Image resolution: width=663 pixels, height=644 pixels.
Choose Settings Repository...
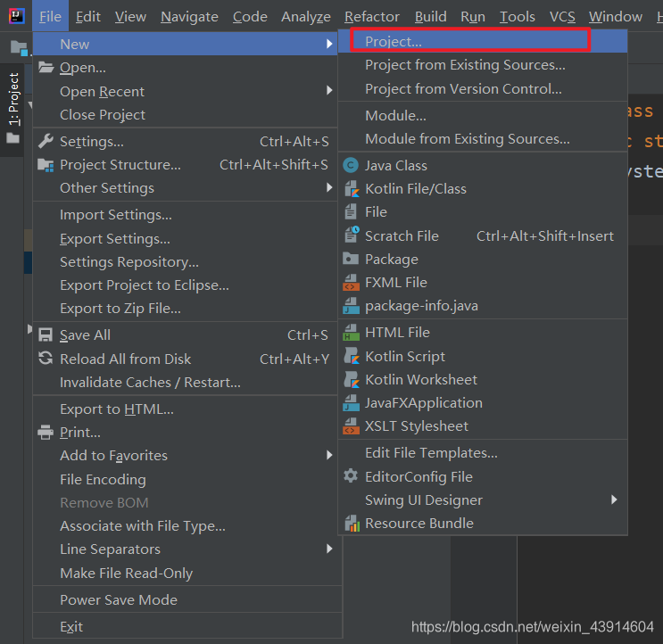click(186, 262)
